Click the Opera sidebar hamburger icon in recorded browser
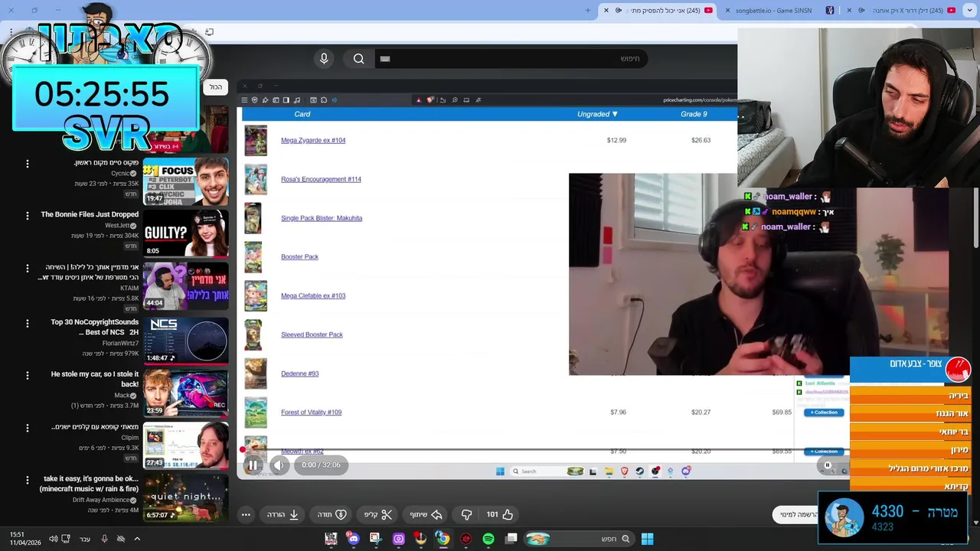 pyautogui.click(x=244, y=99)
